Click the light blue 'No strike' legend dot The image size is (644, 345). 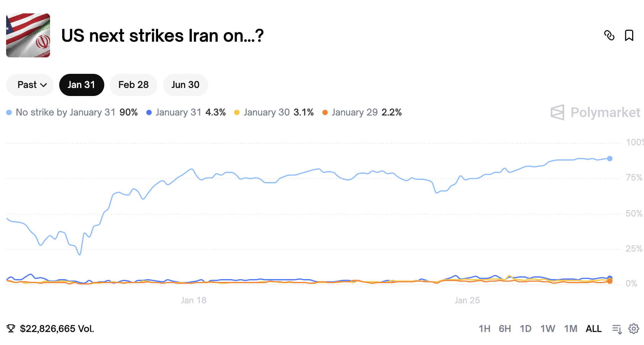9,112
